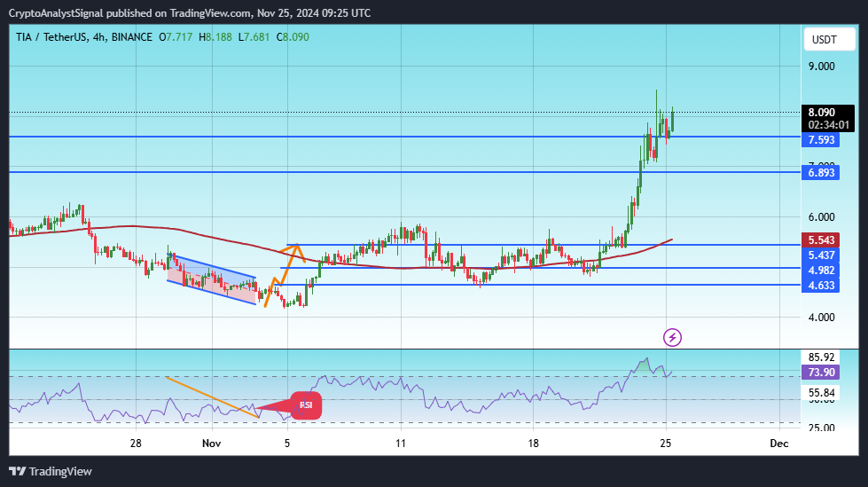
Task: Select the 5.437 price level label
Action: click(820, 255)
